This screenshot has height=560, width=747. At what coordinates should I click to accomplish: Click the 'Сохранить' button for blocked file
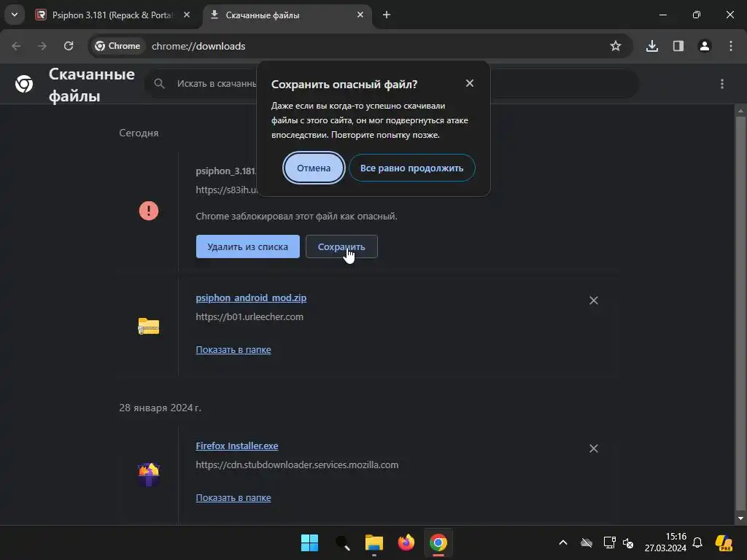(x=341, y=246)
